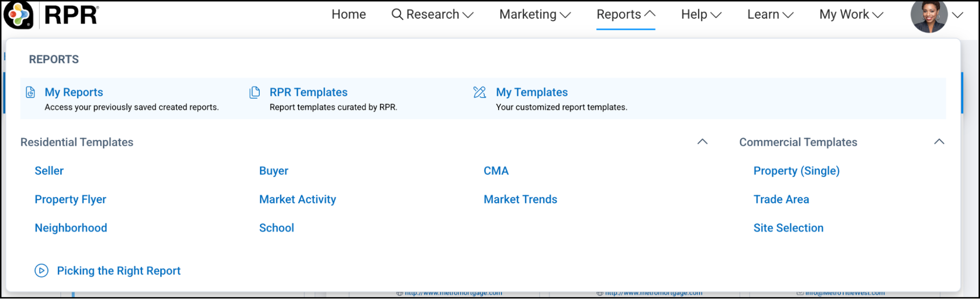Select the Seller report template
Image resolution: width=980 pixels, height=299 pixels.
point(49,171)
